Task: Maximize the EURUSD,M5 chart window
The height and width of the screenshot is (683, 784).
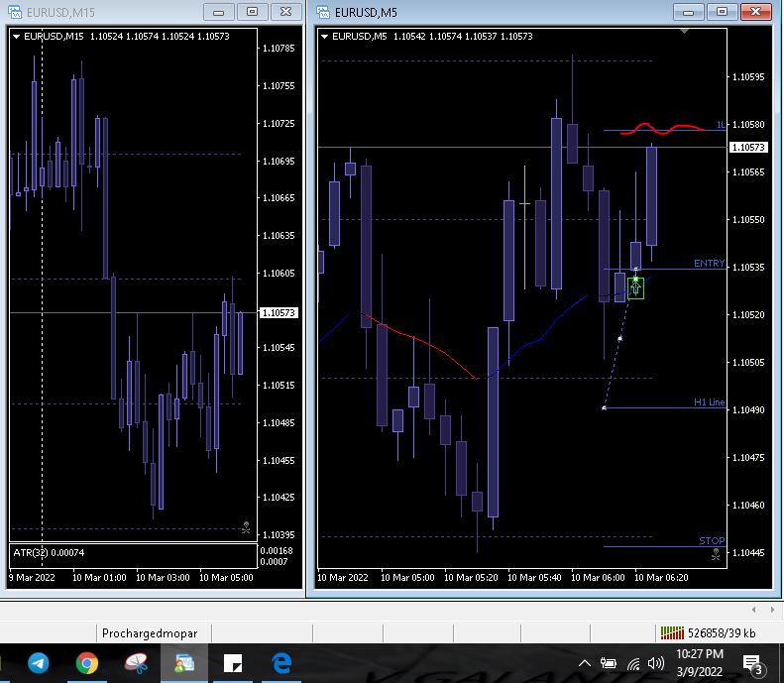Action: pos(722,12)
